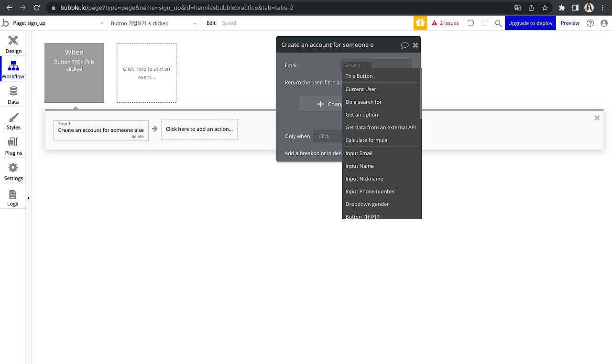Open the help question mark icon

tap(590, 23)
